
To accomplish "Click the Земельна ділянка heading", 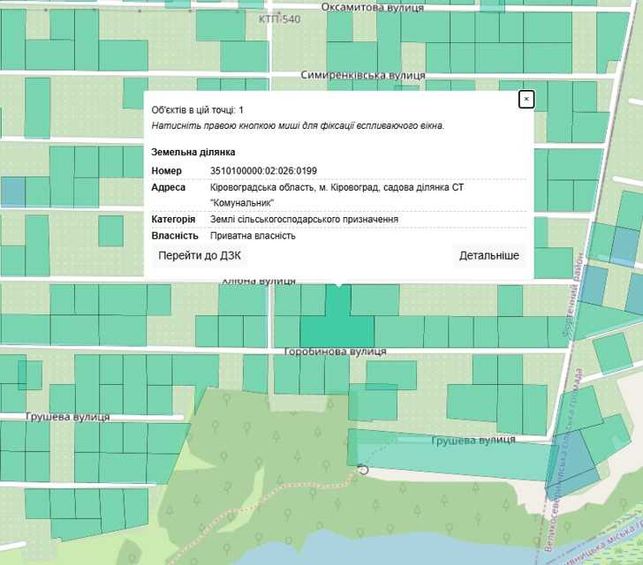I will (193, 152).
